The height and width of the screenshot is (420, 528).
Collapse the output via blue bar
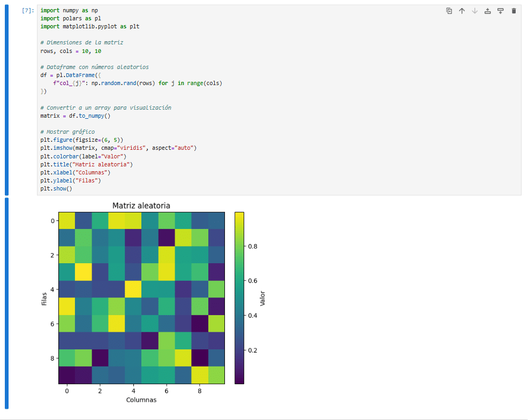tap(7, 303)
